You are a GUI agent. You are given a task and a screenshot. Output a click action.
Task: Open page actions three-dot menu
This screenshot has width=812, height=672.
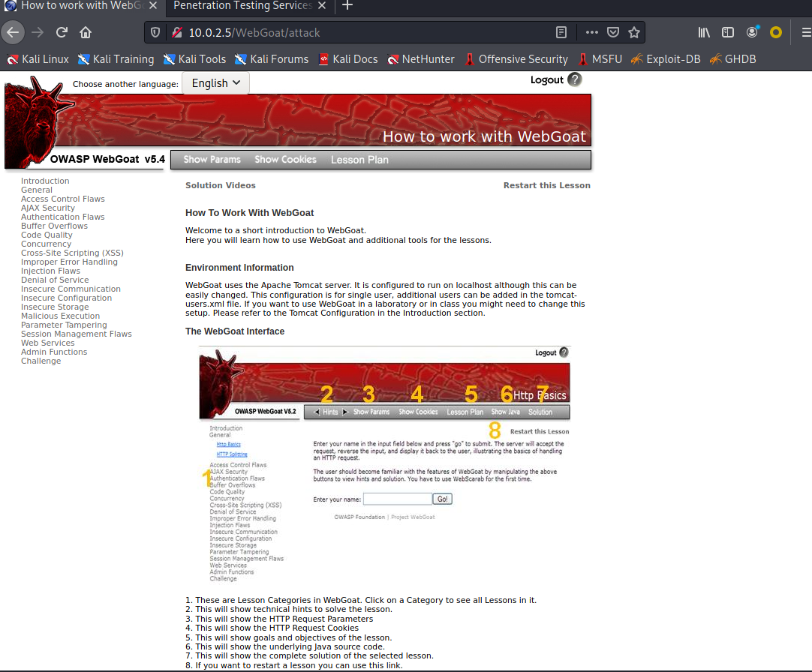(x=592, y=32)
